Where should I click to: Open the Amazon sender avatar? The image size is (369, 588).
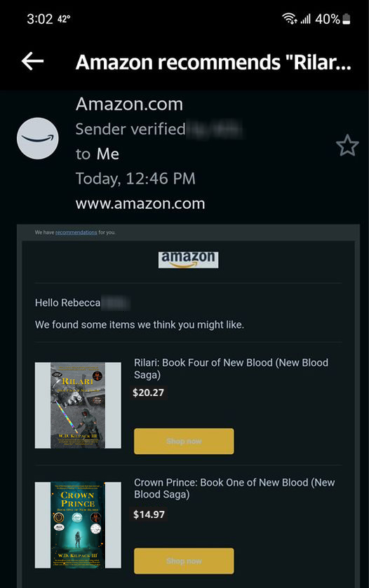point(38,138)
